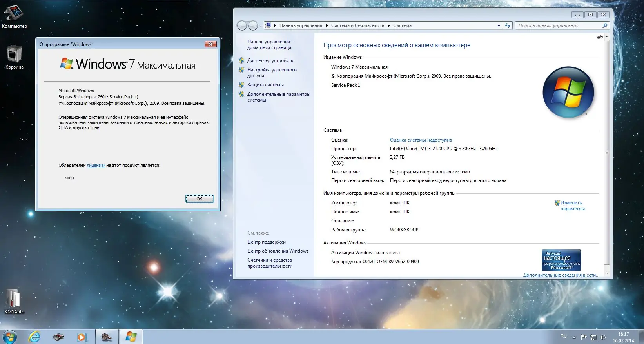Open the Оценка системы недоступна link
The width and height of the screenshot is (644, 344).
coord(421,140)
